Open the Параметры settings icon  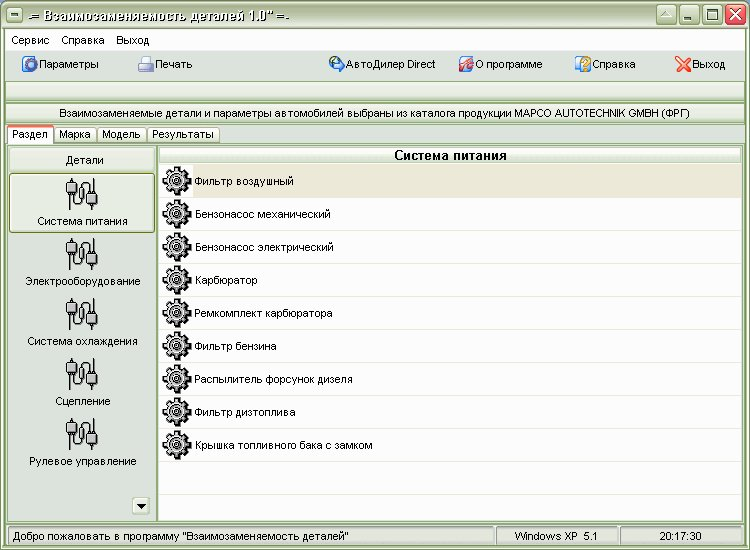(30, 64)
